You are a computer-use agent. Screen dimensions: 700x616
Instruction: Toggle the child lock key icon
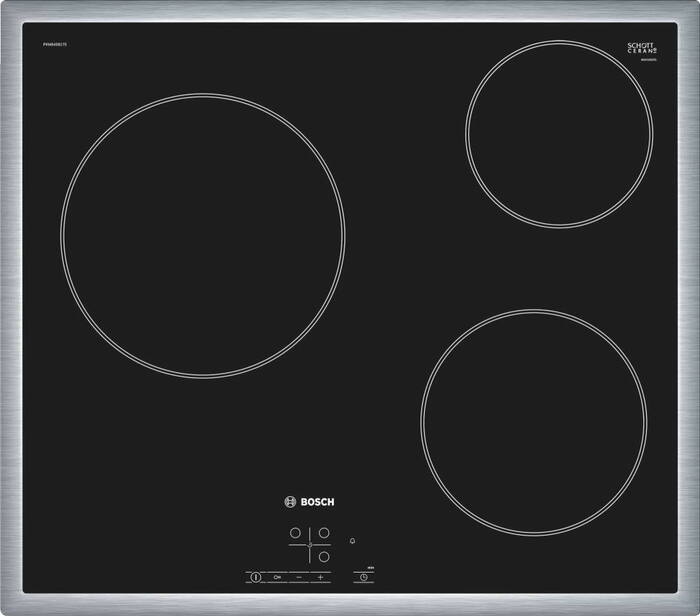tap(275, 578)
